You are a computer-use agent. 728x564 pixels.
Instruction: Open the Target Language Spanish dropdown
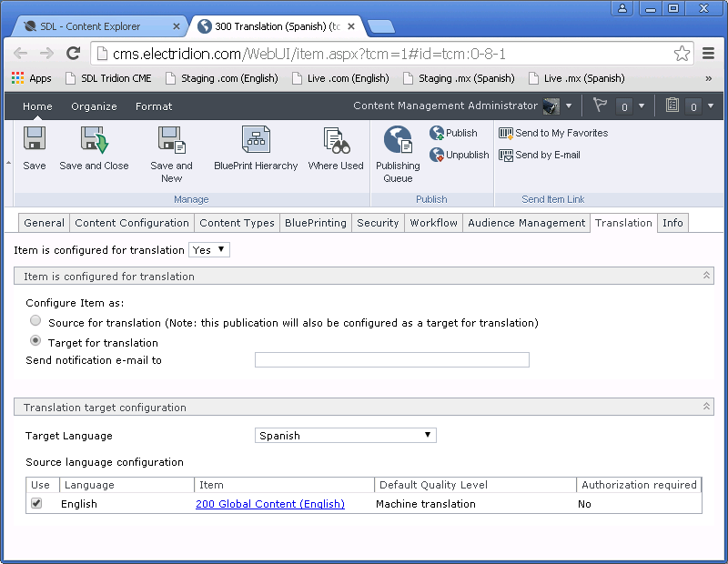coord(346,436)
